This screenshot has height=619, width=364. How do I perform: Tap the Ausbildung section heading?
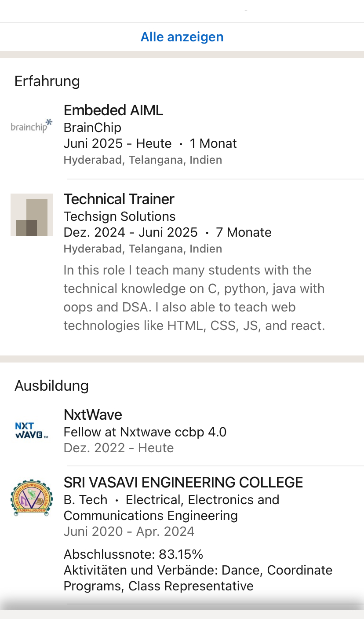coord(51,386)
